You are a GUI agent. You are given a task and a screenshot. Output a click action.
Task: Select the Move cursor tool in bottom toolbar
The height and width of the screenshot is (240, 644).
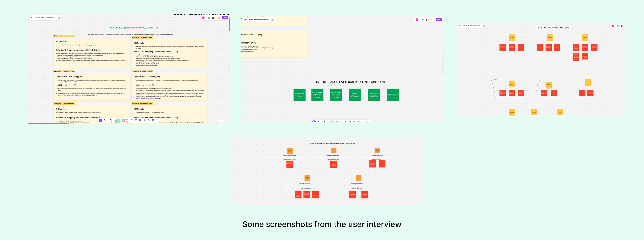100,120
